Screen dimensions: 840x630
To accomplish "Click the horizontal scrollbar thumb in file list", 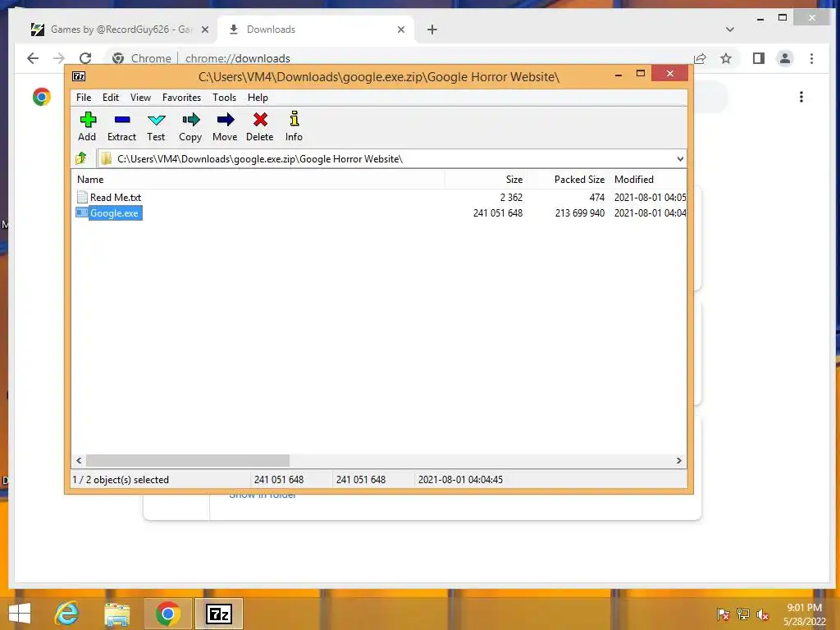I will pyautogui.click(x=188, y=461).
